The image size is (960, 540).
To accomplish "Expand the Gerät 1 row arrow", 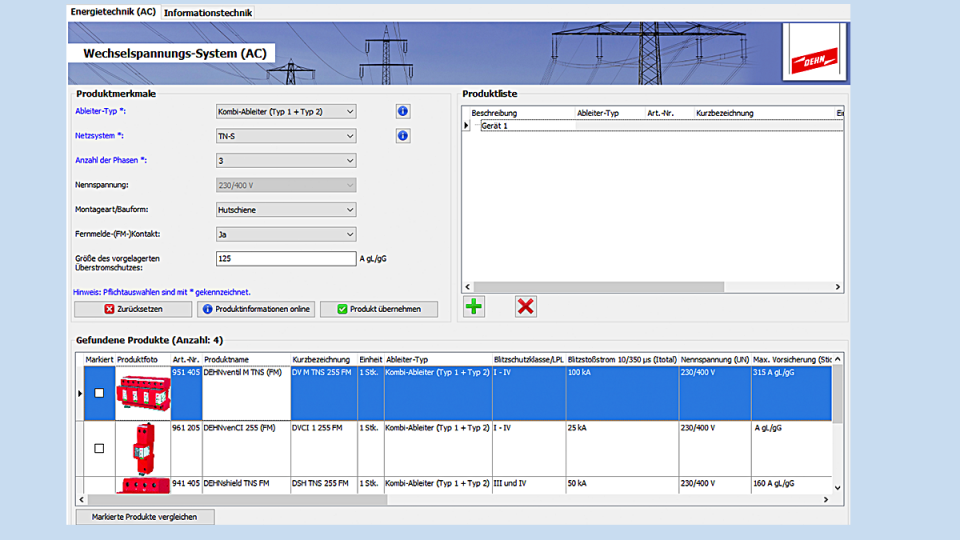I will click(466, 126).
